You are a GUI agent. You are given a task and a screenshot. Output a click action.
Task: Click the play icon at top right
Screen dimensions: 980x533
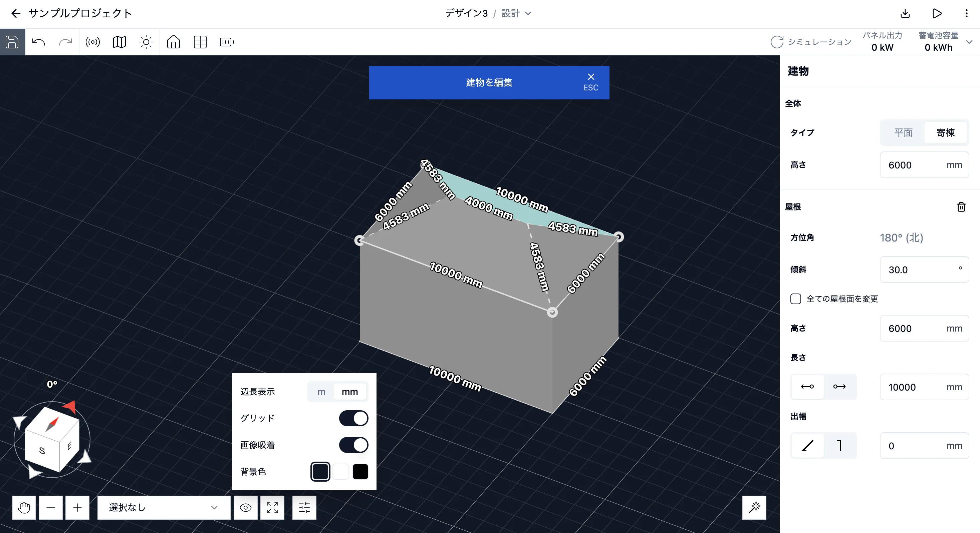tap(937, 14)
